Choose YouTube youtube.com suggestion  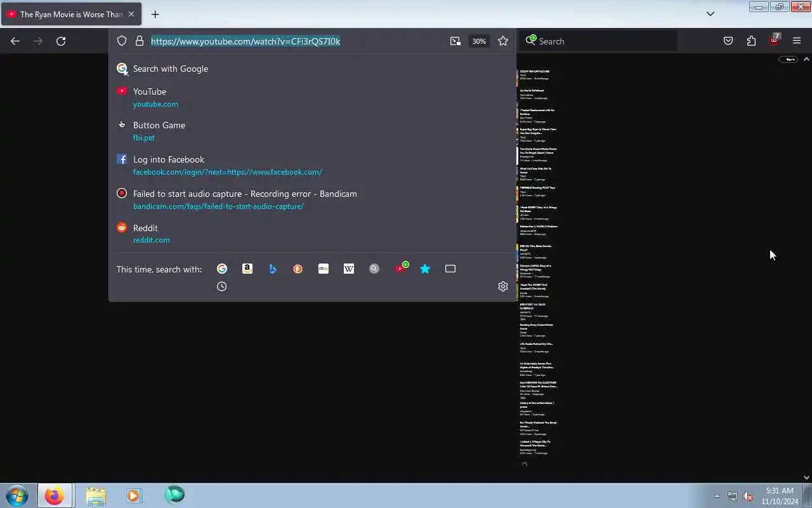pos(313,97)
